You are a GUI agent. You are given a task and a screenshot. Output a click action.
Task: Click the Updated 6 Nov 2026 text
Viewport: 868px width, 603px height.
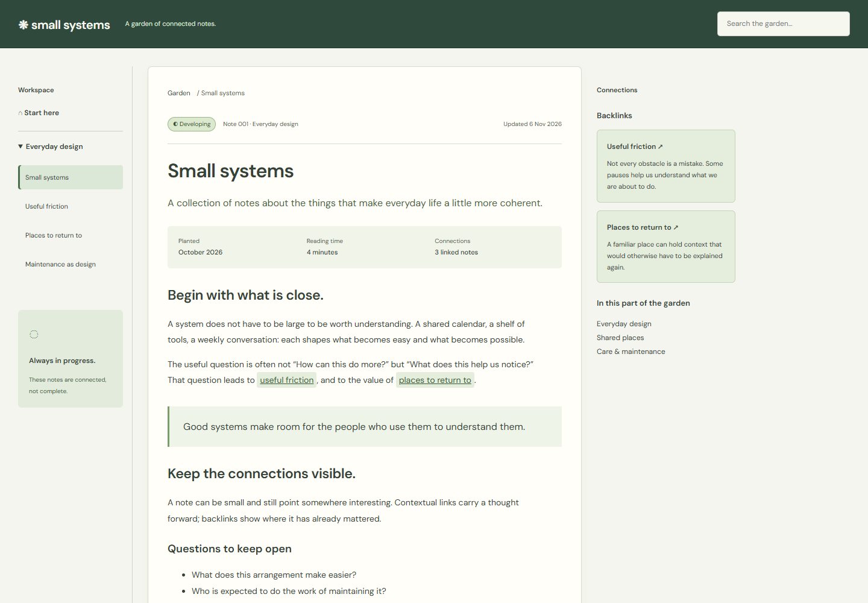point(532,124)
